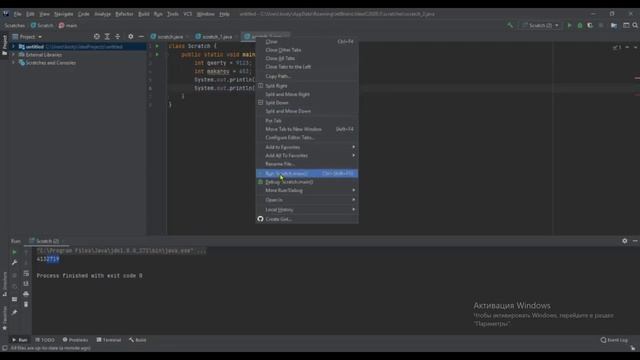The image size is (640, 360).
Task: Click the soft-wrap icon in Run console
Action: click(26, 273)
